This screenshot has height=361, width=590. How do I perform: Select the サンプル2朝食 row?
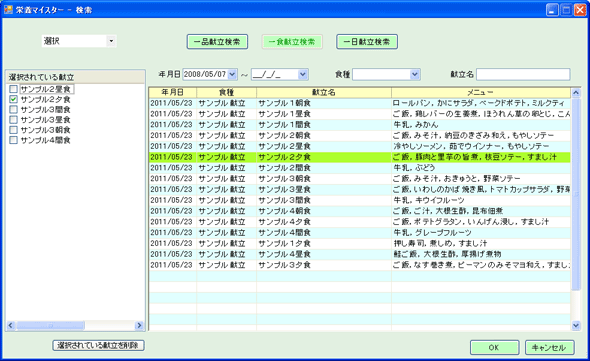(360, 136)
